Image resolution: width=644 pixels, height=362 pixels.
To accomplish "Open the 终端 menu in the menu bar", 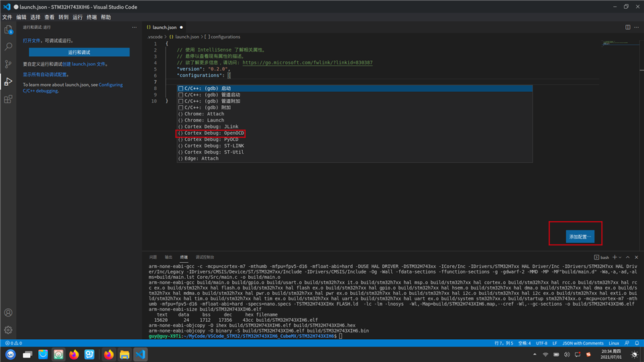I will [92, 17].
